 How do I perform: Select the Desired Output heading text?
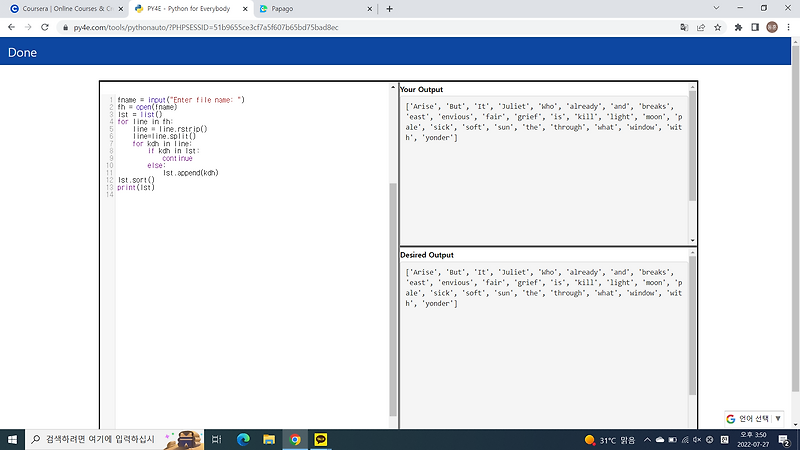click(x=427, y=255)
